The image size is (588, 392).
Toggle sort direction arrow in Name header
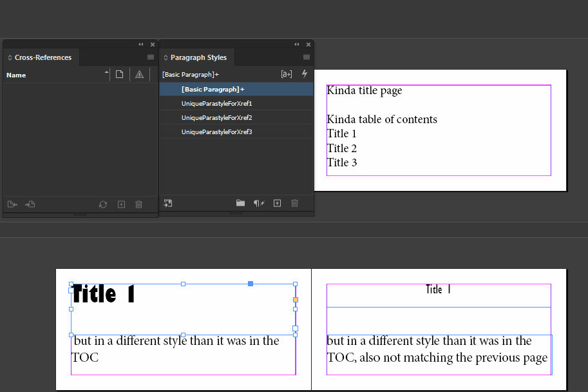(106, 72)
